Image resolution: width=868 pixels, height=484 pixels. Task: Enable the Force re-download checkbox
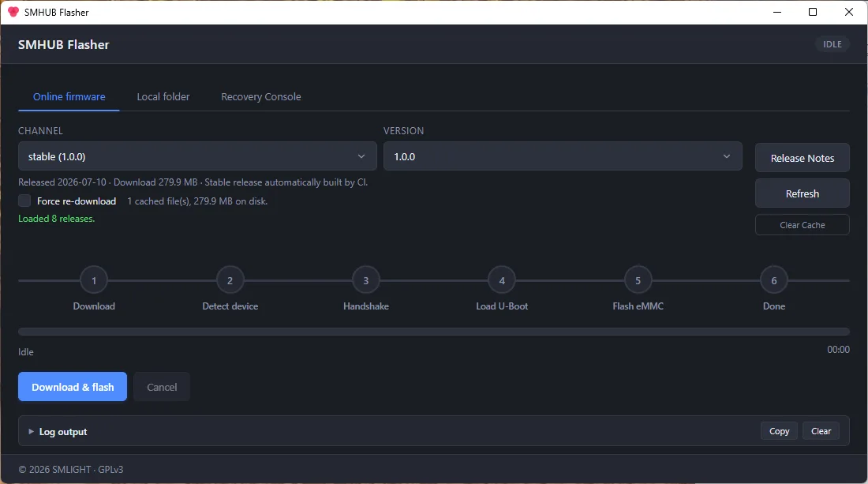click(24, 201)
